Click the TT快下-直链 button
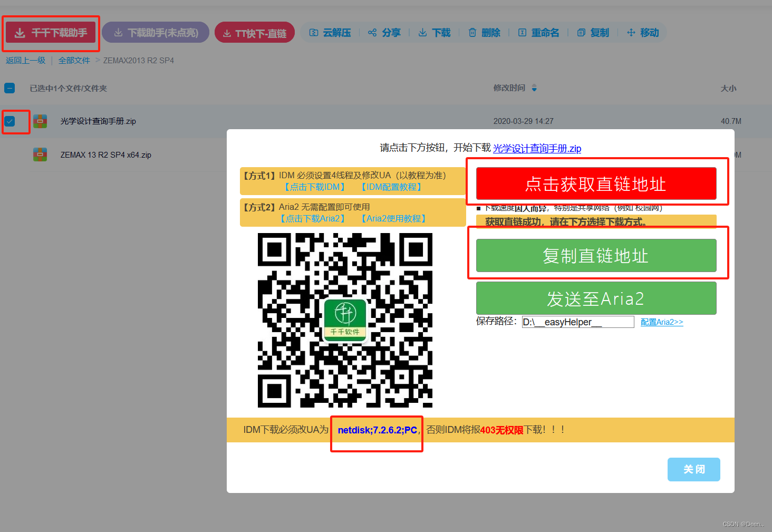The height and width of the screenshot is (532, 772). pos(255,33)
